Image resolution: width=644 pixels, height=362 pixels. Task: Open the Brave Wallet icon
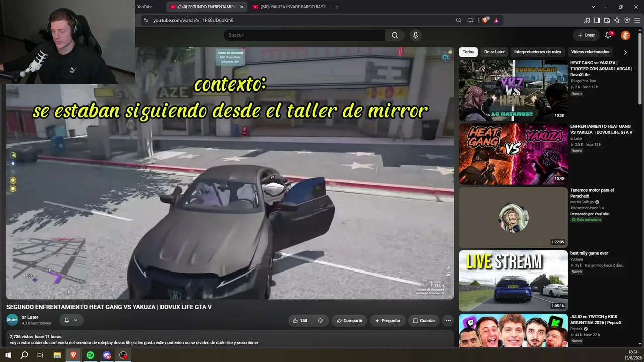click(x=607, y=20)
